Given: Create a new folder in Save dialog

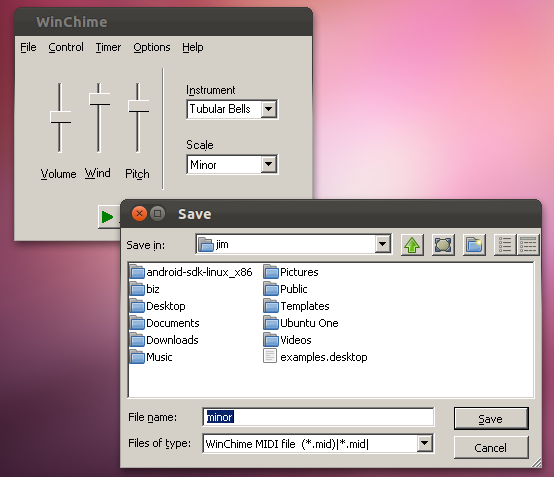Looking at the screenshot, I should click(x=474, y=245).
